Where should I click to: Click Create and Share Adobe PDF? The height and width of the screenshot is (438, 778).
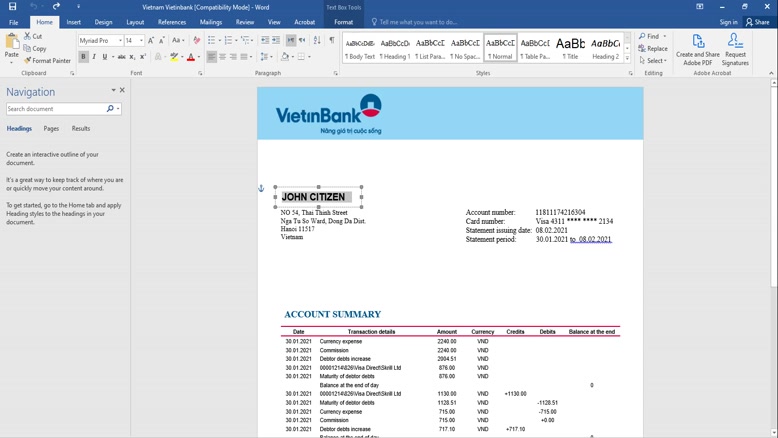(x=698, y=50)
